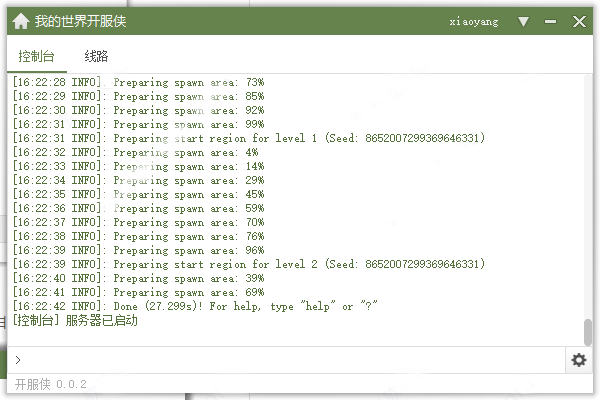The width and height of the screenshot is (600, 400).
Task: Open settings with the gear icon
Action: (x=579, y=360)
